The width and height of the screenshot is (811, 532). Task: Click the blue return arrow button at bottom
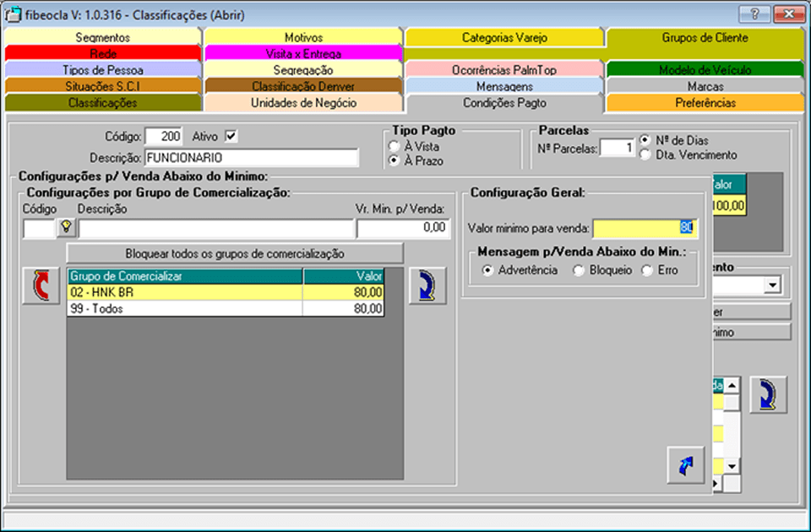(686, 464)
